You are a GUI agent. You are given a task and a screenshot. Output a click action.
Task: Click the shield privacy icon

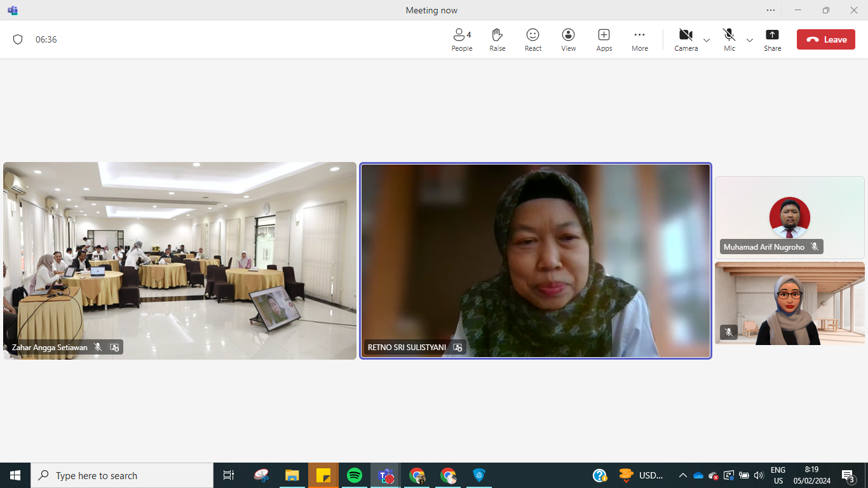tap(18, 39)
